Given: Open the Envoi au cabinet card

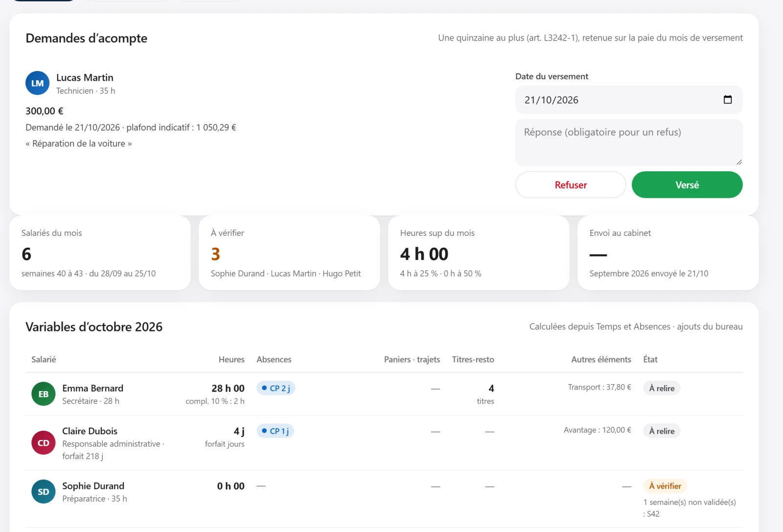Looking at the screenshot, I should (668, 253).
